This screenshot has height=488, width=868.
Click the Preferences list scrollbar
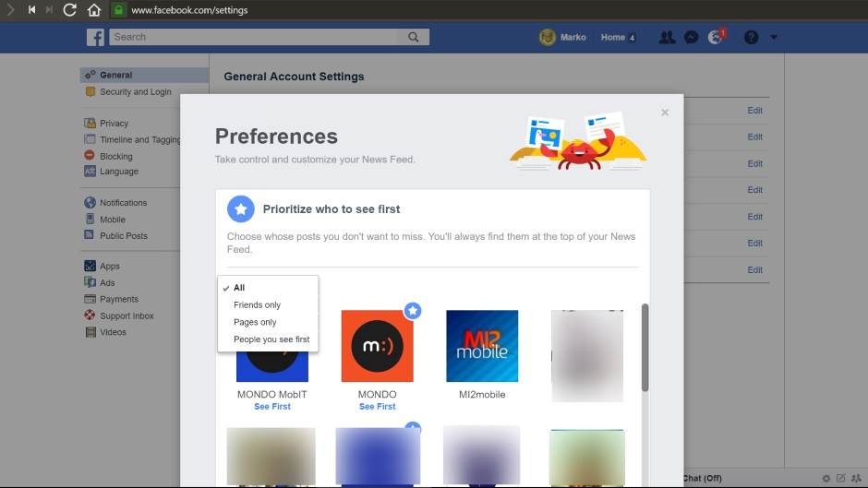tap(645, 348)
